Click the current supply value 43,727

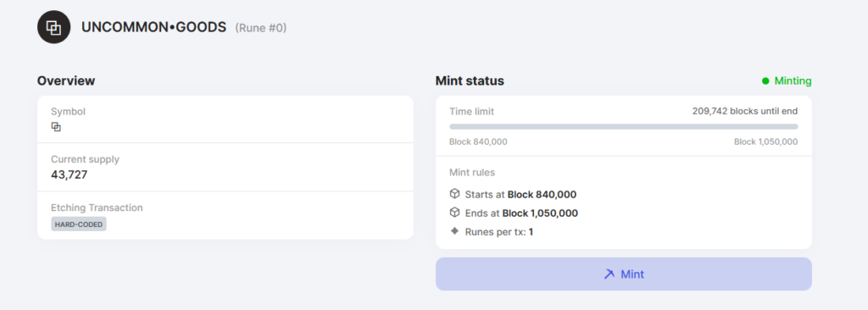pos(70,175)
